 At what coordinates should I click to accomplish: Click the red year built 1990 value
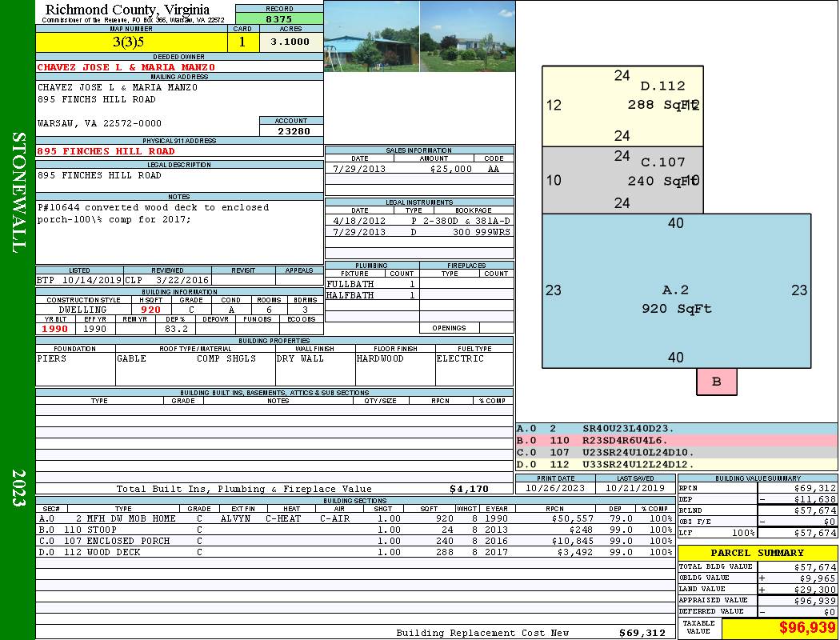55,329
